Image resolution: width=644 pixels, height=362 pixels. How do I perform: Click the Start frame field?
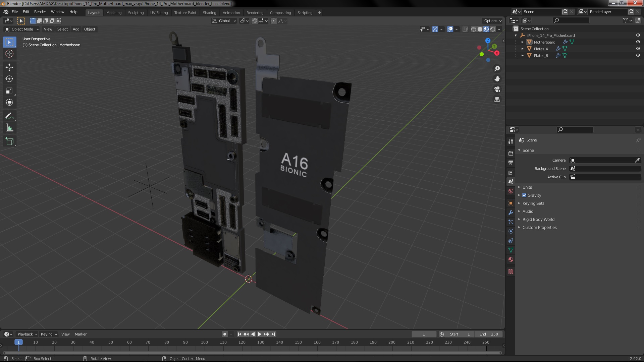(460, 334)
